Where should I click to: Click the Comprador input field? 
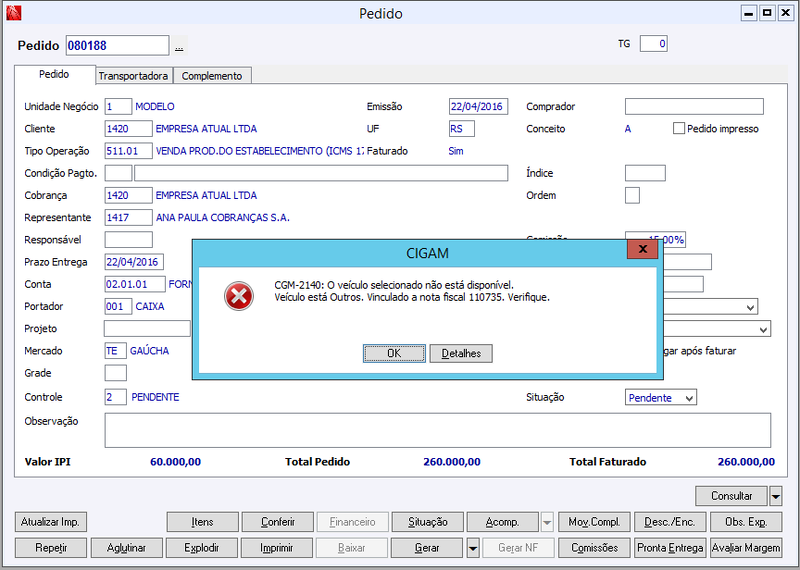pos(694,107)
